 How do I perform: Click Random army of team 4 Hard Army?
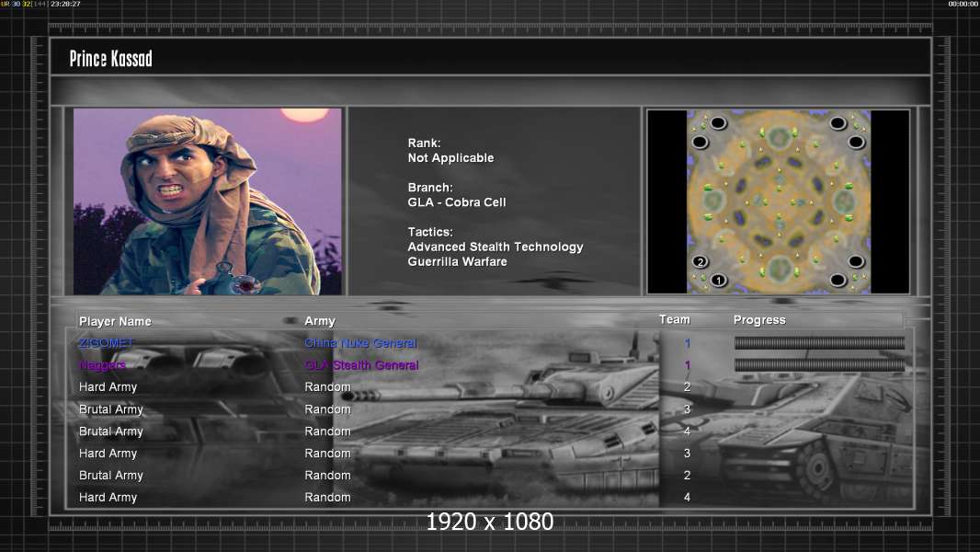pyautogui.click(x=327, y=498)
